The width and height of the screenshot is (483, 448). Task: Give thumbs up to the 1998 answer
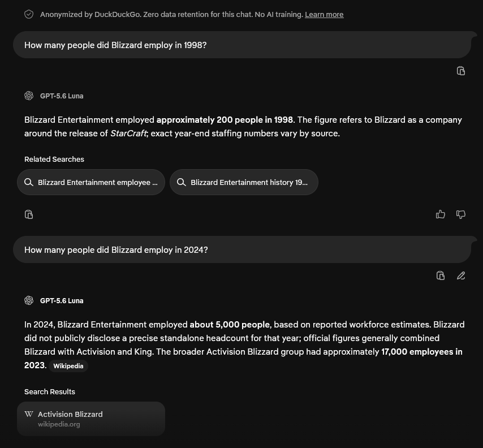(x=441, y=214)
